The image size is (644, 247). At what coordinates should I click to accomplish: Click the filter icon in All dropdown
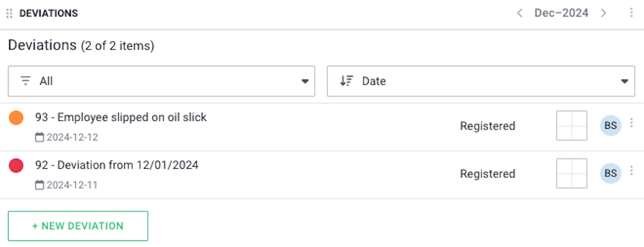tap(26, 81)
